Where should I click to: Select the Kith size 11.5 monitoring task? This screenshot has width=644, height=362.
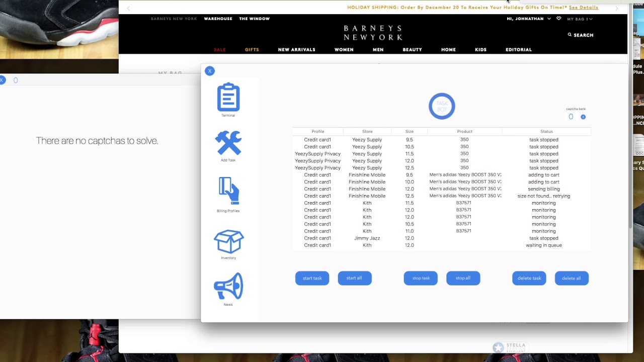pos(442,203)
